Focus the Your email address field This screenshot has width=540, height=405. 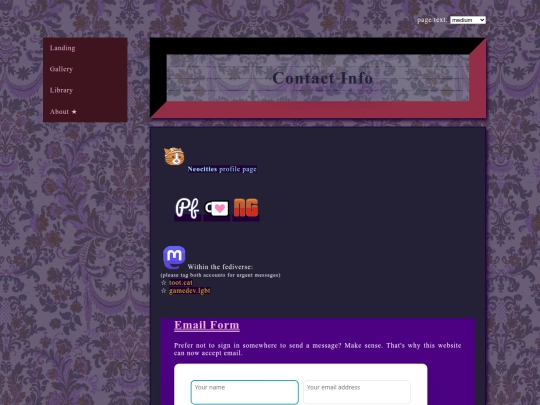(x=357, y=392)
